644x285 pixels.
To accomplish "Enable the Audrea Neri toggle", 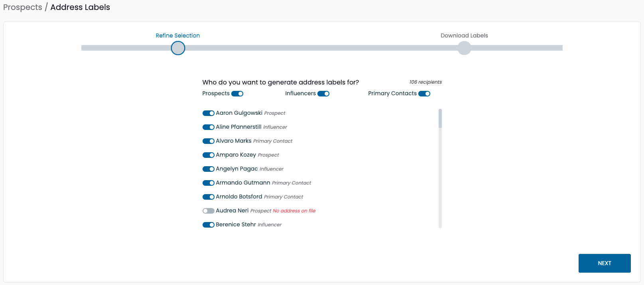I will 208,211.
